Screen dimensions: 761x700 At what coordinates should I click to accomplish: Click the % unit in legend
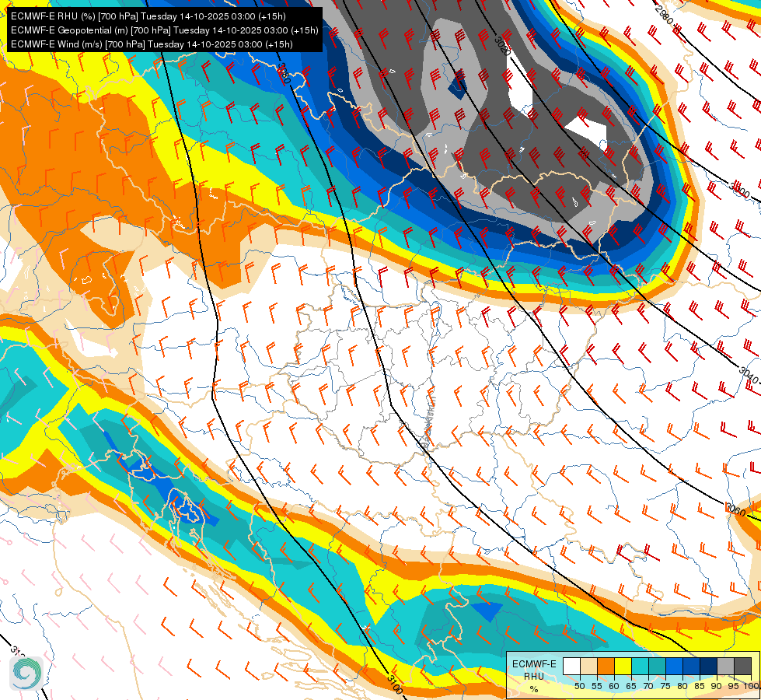(534, 689)
